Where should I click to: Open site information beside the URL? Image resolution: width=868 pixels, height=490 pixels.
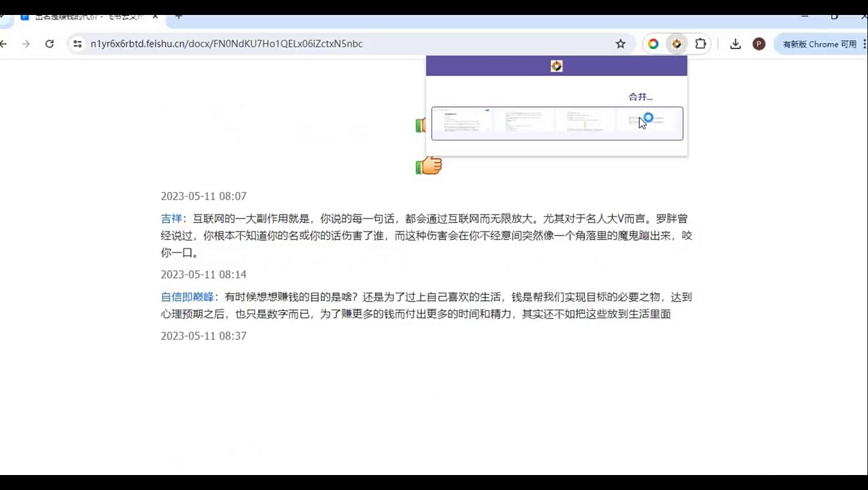point(78,44)
